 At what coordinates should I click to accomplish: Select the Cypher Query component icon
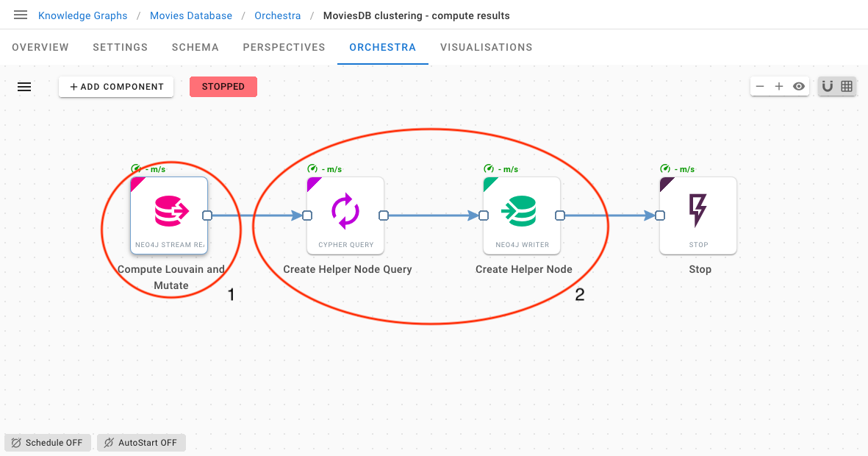pyautogui.click(x=345, y=211)
